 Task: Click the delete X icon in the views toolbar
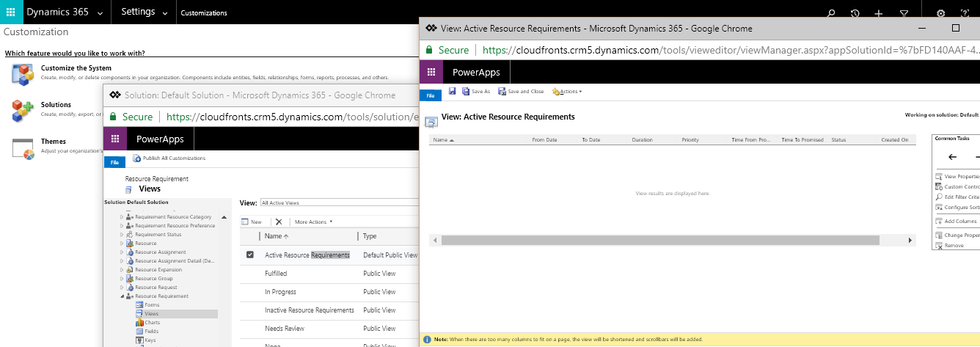(279, 222)
